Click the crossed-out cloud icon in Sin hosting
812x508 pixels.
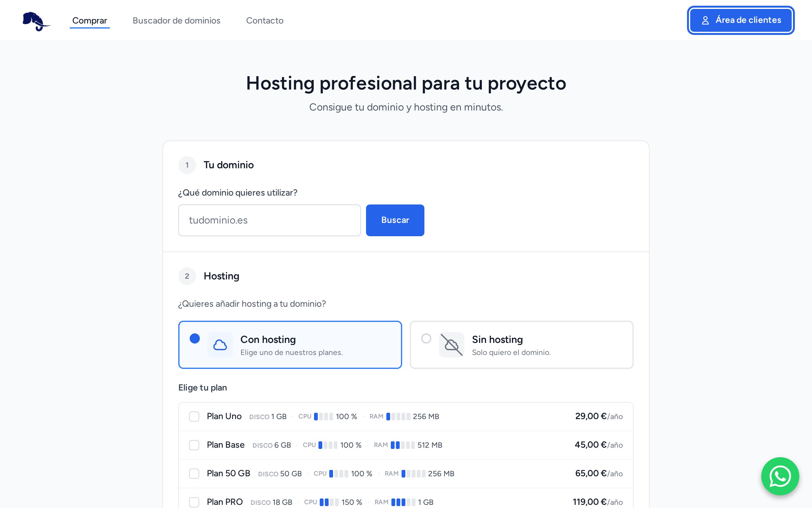[x=452, y=345]
